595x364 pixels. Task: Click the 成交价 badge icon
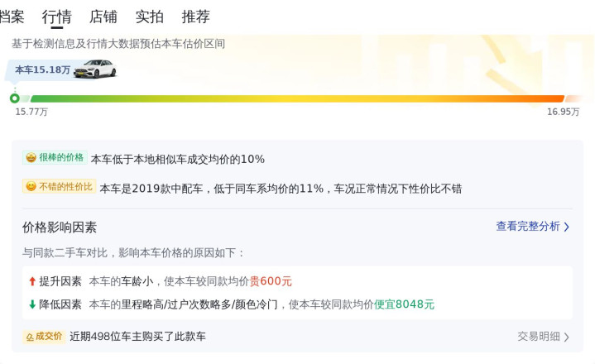30,337
